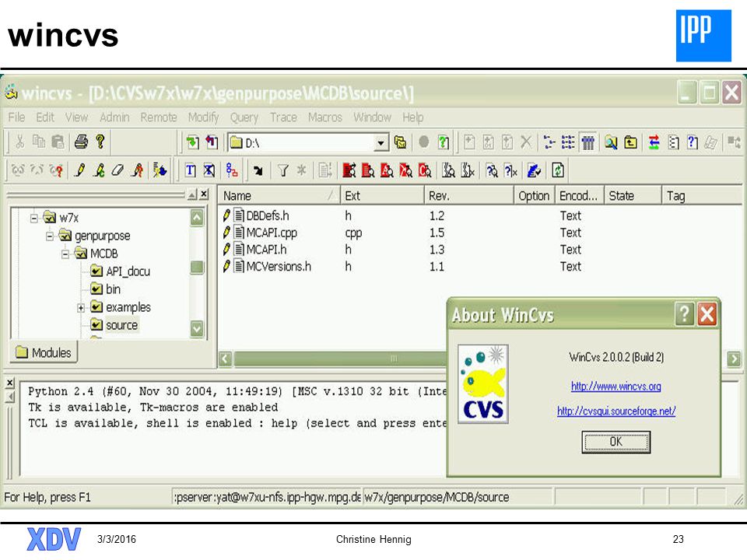Click the green circular arrows document icon
Viewport: 747px width, 560px height.
(558, 170)
